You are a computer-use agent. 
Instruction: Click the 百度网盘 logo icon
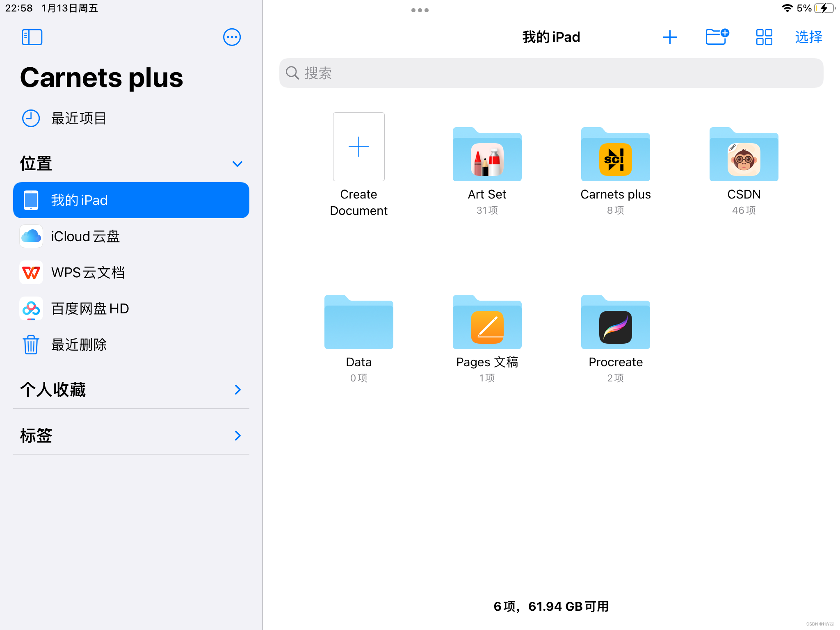pos(31,308)
